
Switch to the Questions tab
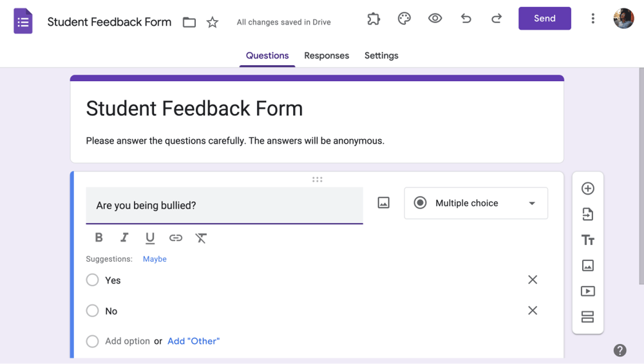click(x=267, y=56)
